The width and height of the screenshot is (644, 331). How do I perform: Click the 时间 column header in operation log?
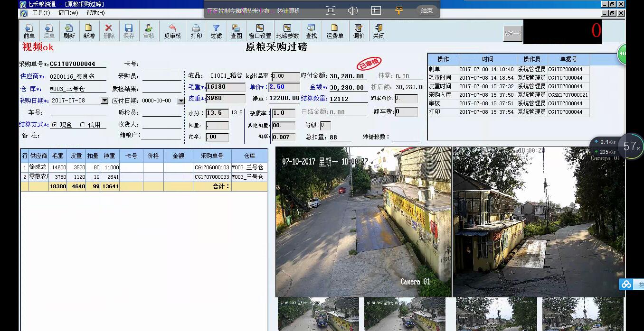click(487, 59)
